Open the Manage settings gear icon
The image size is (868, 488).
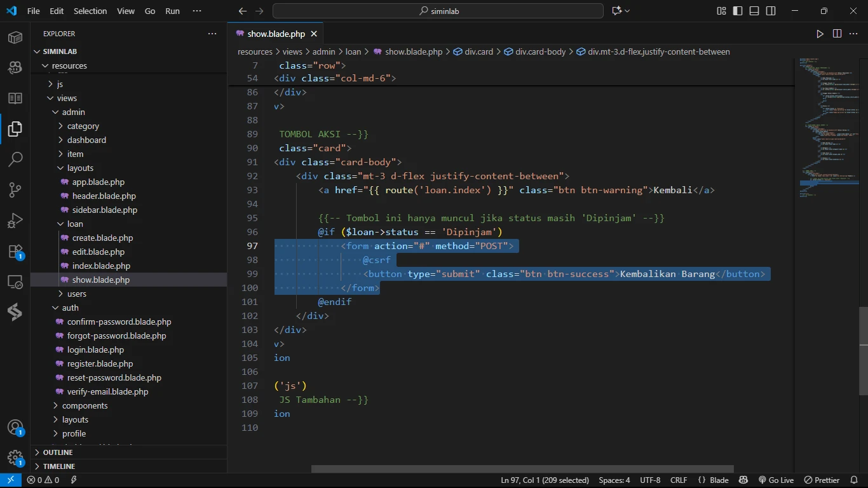click(x=15, y=457)
